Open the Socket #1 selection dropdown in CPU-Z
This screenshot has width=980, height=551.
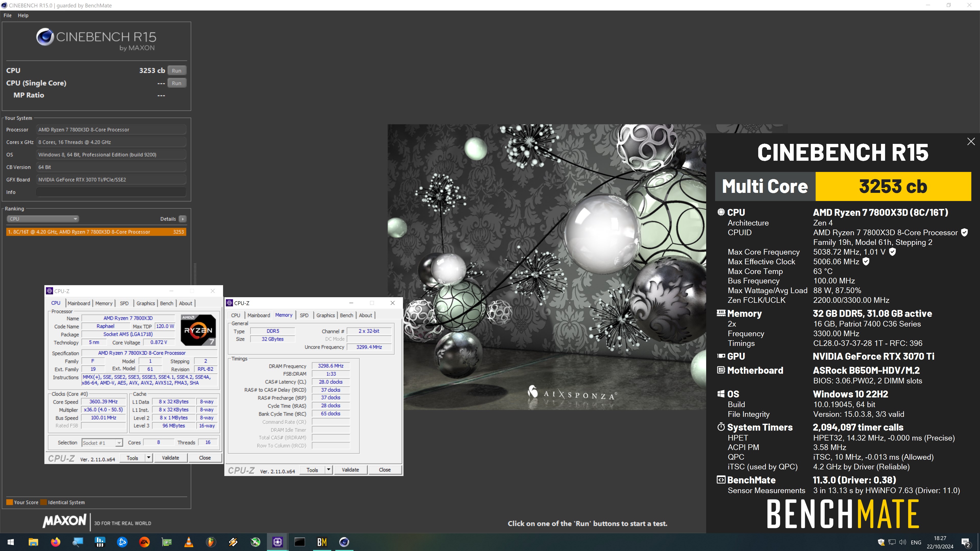(102, 443)
